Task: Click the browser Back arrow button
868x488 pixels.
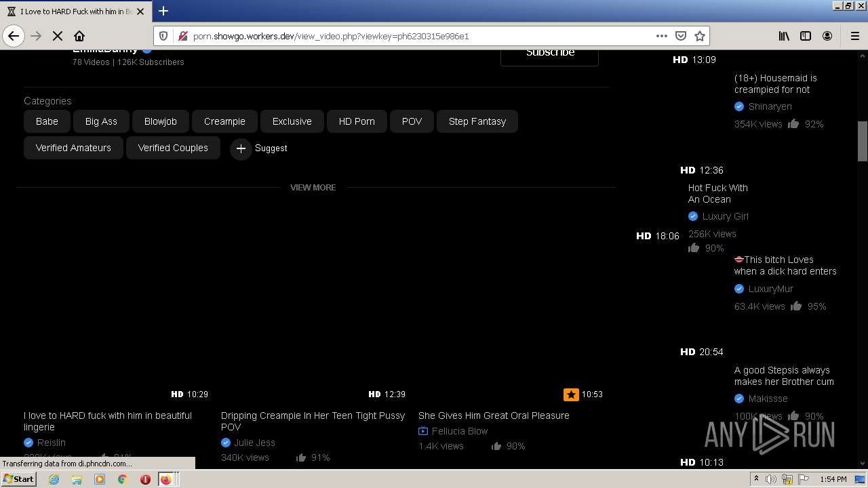Action: tap(14, 36)
